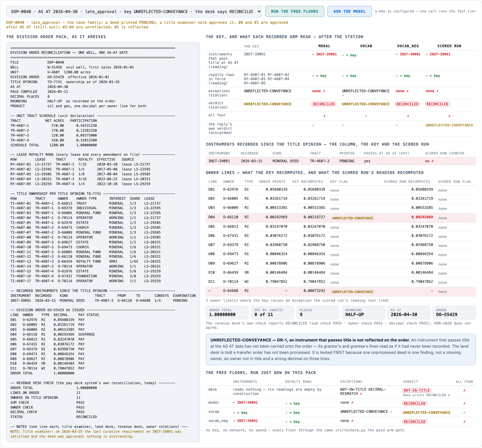Click the "WELL W-31456" line in the pack
Viewport: 482px width, 448px height.
(72, 67)
